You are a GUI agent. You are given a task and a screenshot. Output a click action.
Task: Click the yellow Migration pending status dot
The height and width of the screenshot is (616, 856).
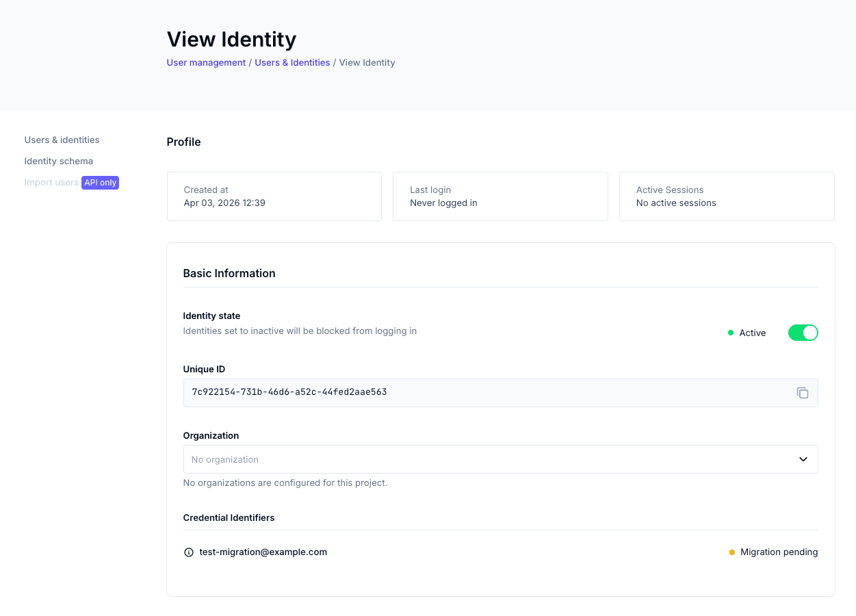point(731,552)
